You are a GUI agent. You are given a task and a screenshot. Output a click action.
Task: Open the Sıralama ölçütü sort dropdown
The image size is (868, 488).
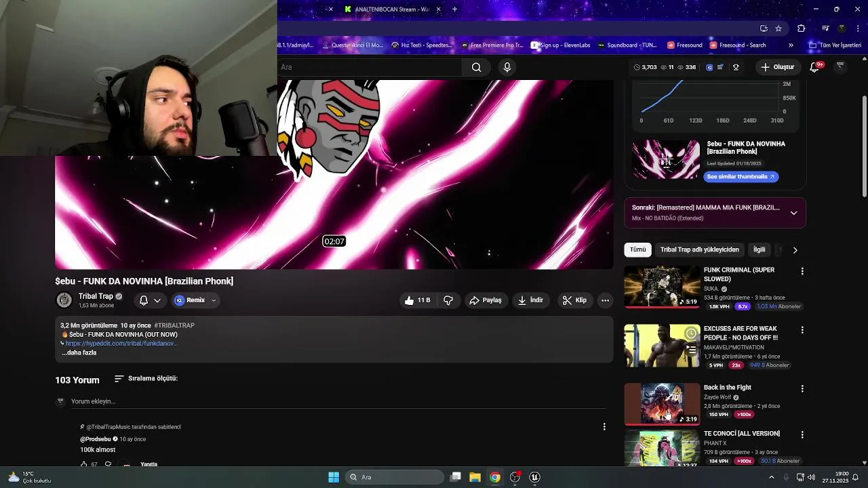[x=146, y=378]
